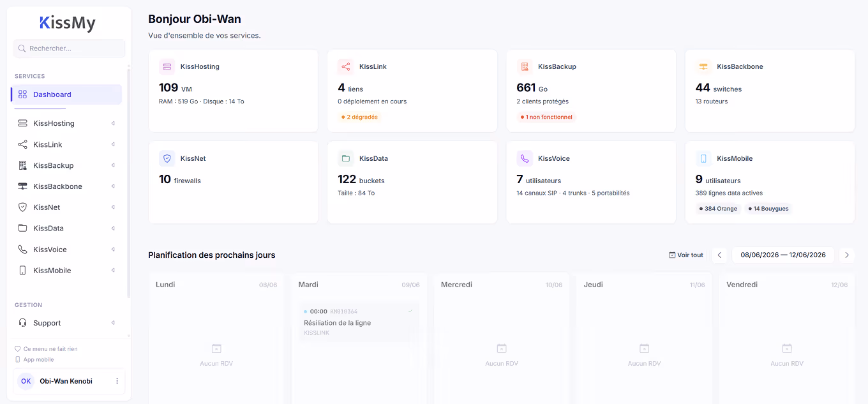Click the Obi-Wan Kenobi user name
This screenshot has height=404, width=868.
(66, 381)
